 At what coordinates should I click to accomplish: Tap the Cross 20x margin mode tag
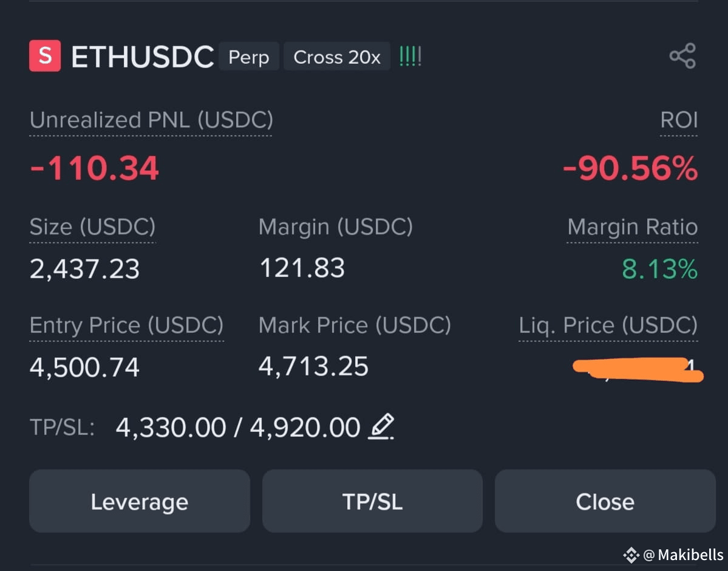coord(337,56)
